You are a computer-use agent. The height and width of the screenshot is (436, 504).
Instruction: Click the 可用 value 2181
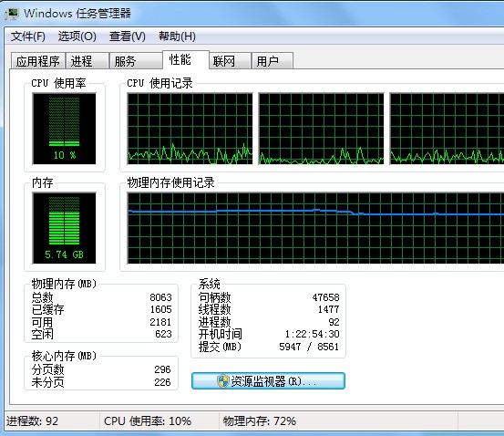160,322
